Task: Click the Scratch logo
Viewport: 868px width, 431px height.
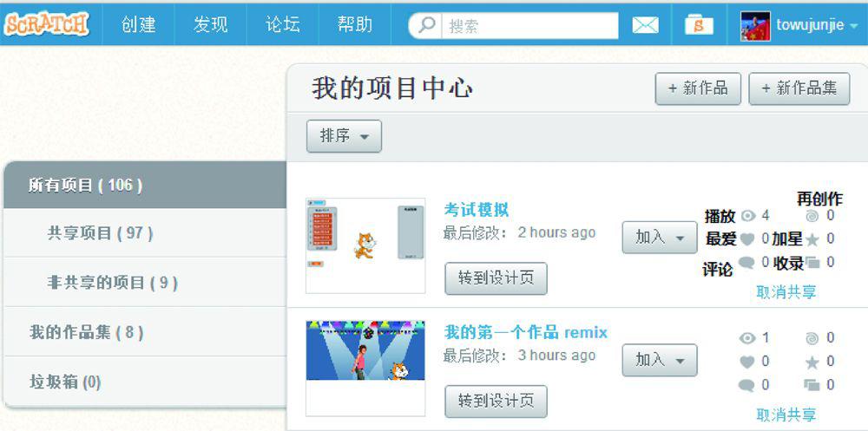Action: (x=47, y=25)
